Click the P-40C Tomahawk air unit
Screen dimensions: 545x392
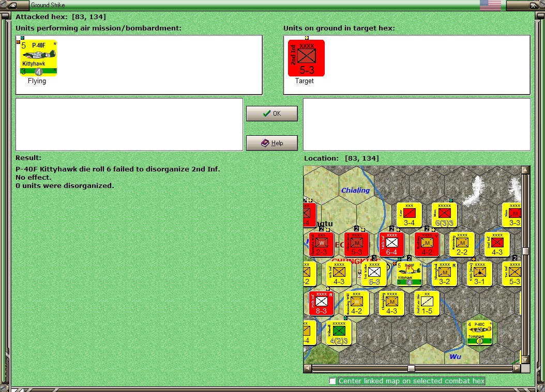coord(480,333)
